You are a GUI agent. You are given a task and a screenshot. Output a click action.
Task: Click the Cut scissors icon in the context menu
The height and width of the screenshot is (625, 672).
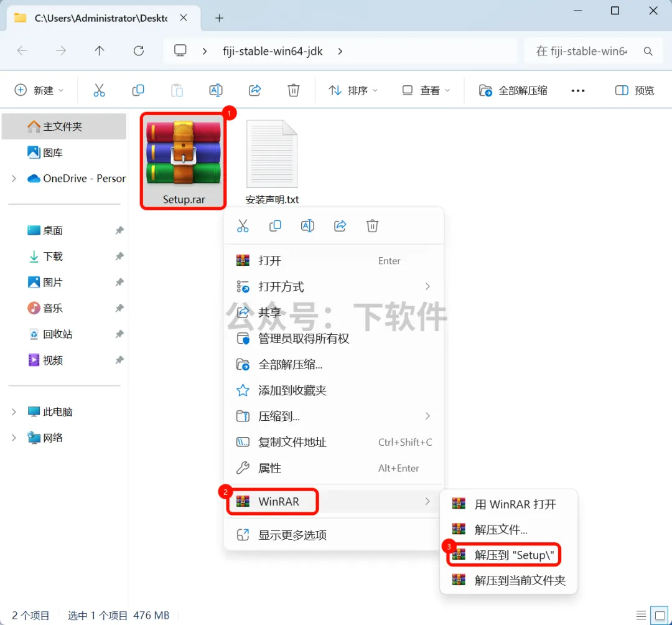point(243,226)
